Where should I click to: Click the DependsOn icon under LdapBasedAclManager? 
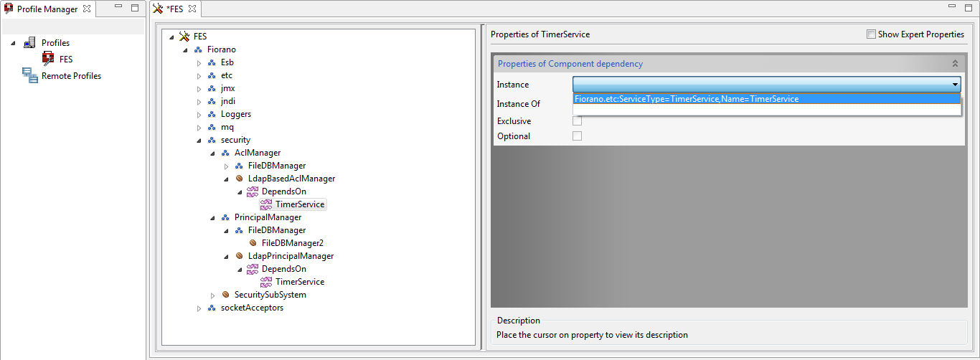253,191
